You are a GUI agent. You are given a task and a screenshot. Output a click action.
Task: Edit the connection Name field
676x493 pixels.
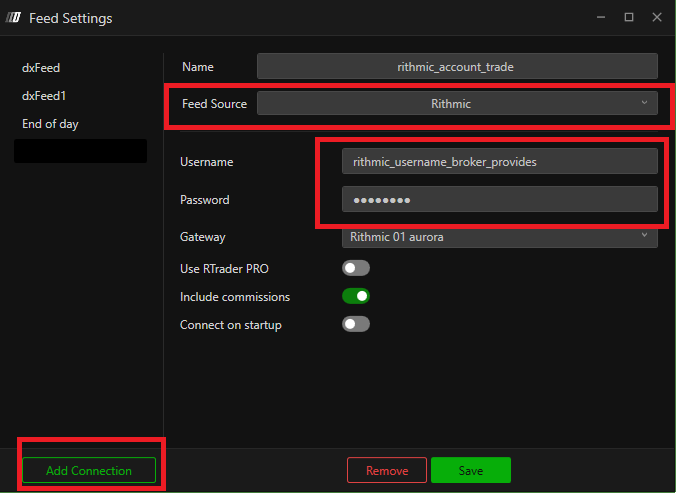pos(457,66)
